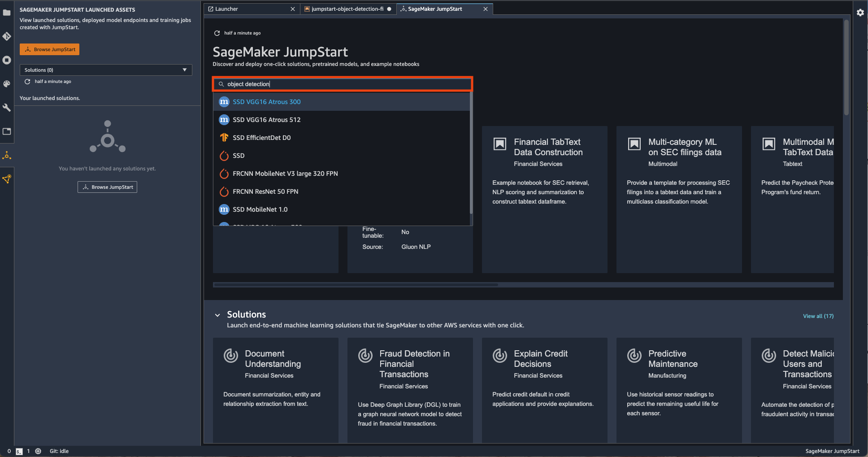Viewport: 868px width, 457px height.
Task: Click the suggestion list scrollbar
Action: pos(471,152)
